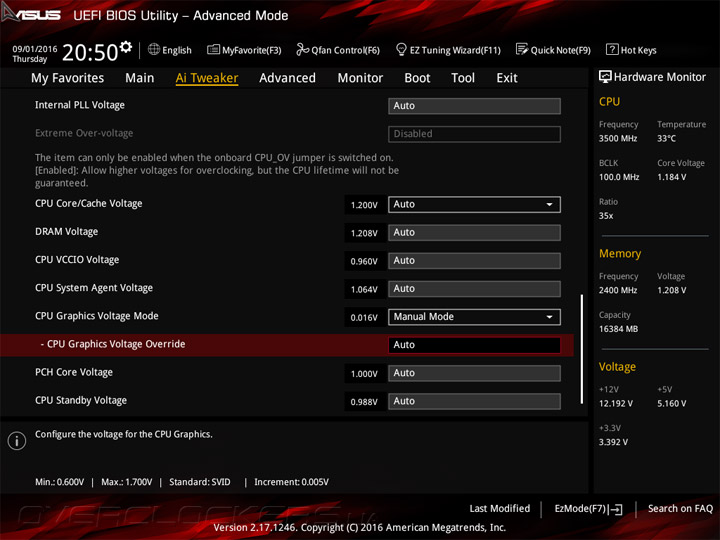This screenshot has width=720, height=540.
Task: Click the Qfan Control(F6) label
Action: coord(345,50)
